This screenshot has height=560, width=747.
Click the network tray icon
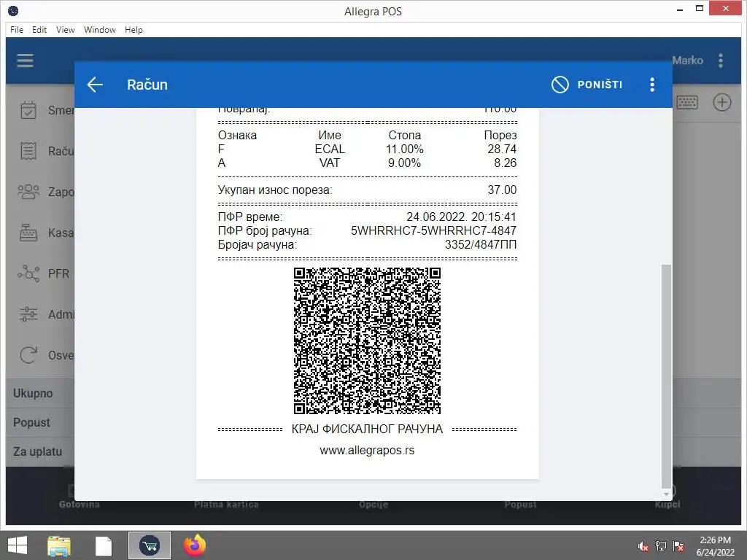pos(661,546)
